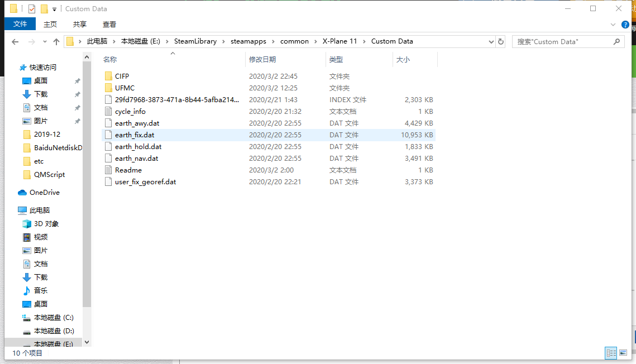The image size is (636, 364).
Task: Click the folder icon in address bar
Action: (70, 41)
